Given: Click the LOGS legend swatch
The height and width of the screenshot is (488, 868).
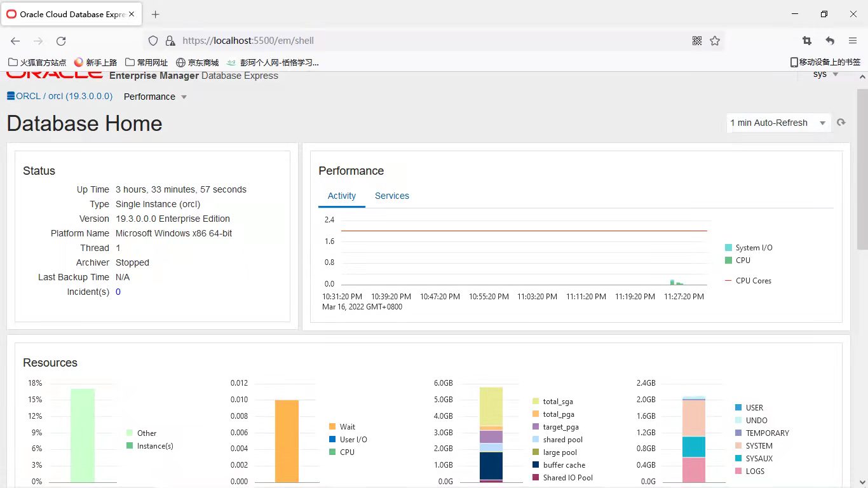Looking at the screenshot, I should [738, 471].
